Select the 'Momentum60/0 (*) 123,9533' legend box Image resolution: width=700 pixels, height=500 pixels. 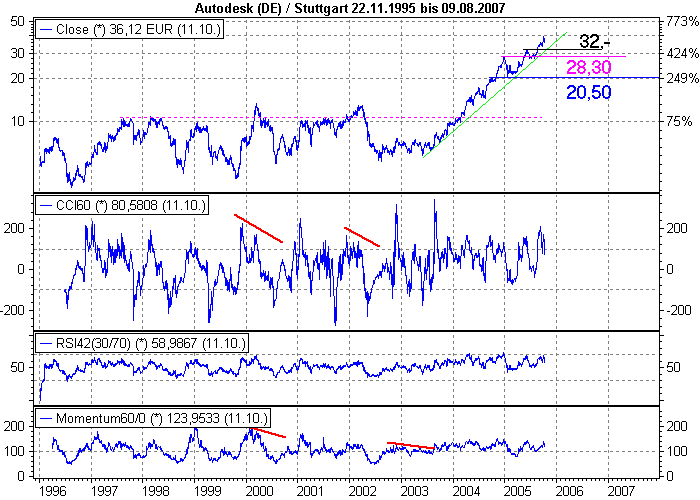(x=152, y=418)
